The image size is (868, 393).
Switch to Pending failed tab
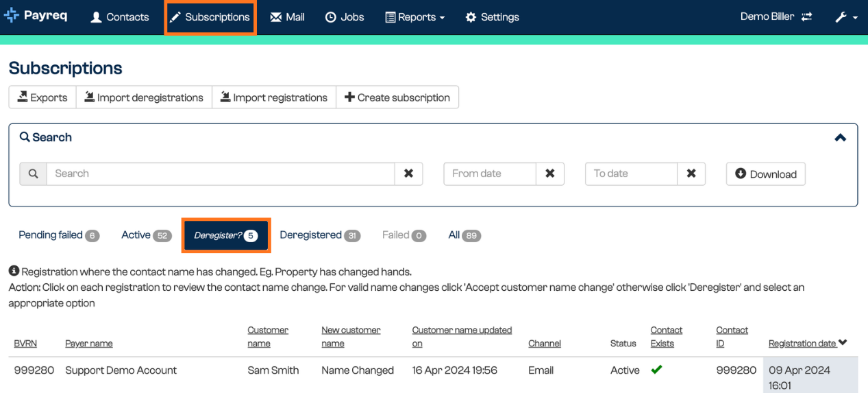59,235
